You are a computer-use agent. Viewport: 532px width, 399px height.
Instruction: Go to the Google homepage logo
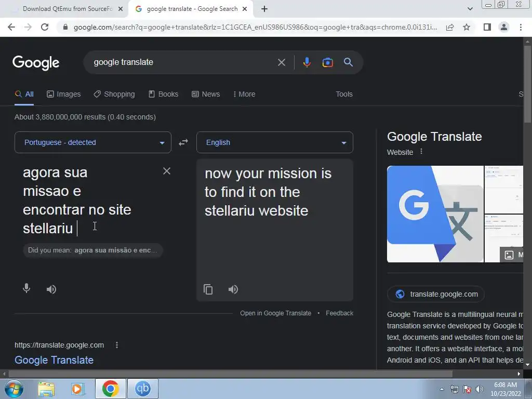point(36,63)
